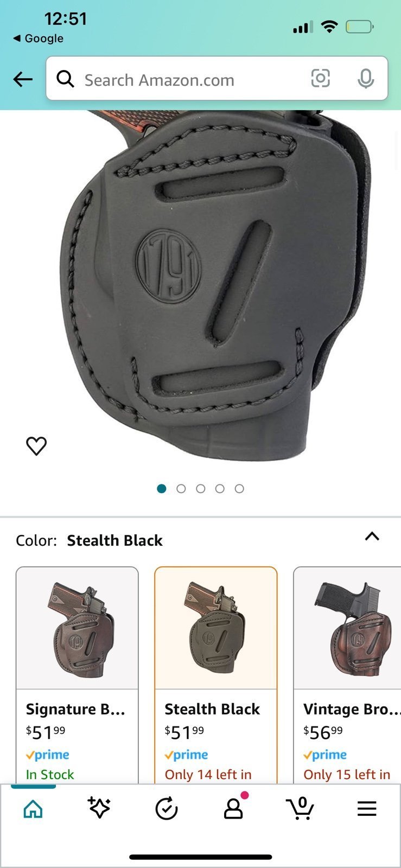
Task: Tap the back arrow icon
Action: click(x=23, y=80)
